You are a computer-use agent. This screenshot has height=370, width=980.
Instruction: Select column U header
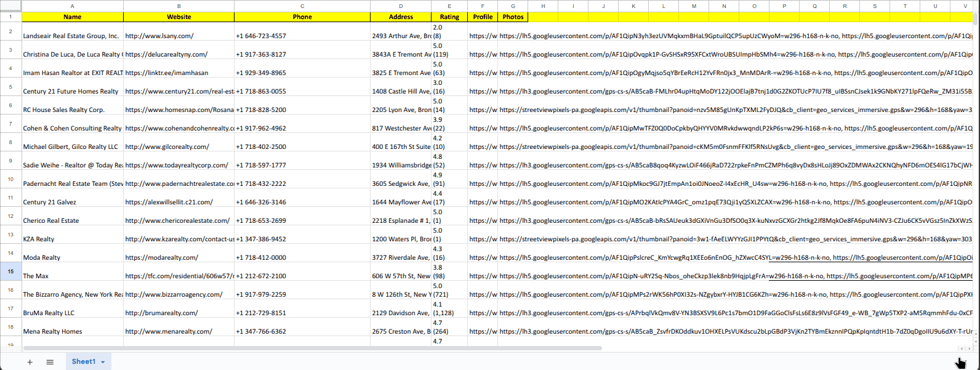935,6
